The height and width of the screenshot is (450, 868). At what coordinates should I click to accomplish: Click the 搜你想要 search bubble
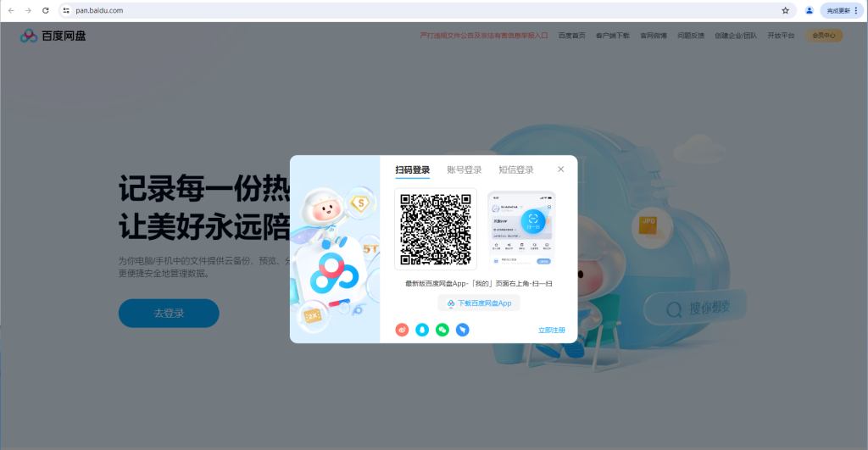click(x=696, y=308)
